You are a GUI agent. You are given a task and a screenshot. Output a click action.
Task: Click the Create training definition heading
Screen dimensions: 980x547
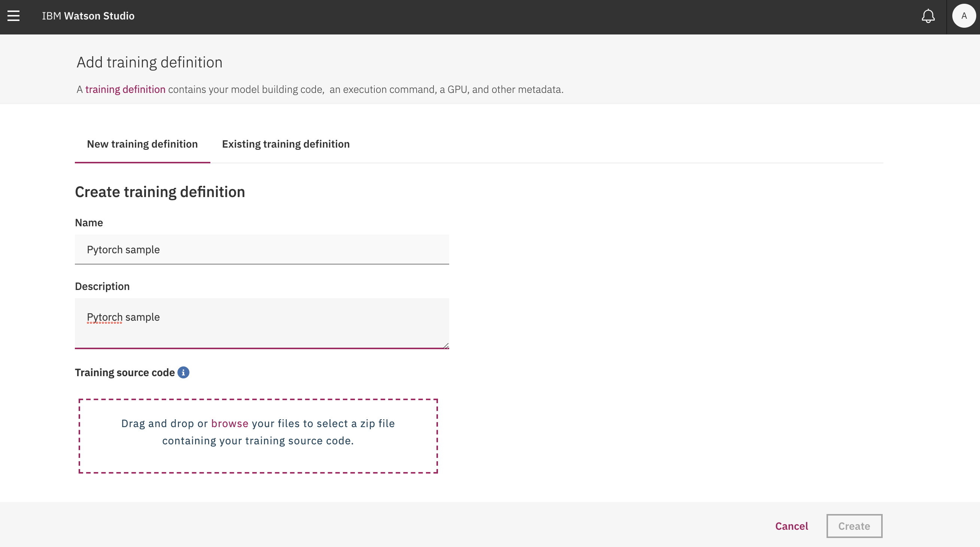click(x=160, y=192)
